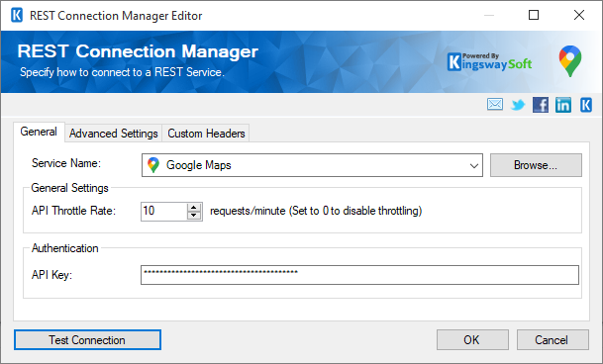Open the LinkedIn icon link
The width and height of the screenshot is (603, 364).
[563, 105]
